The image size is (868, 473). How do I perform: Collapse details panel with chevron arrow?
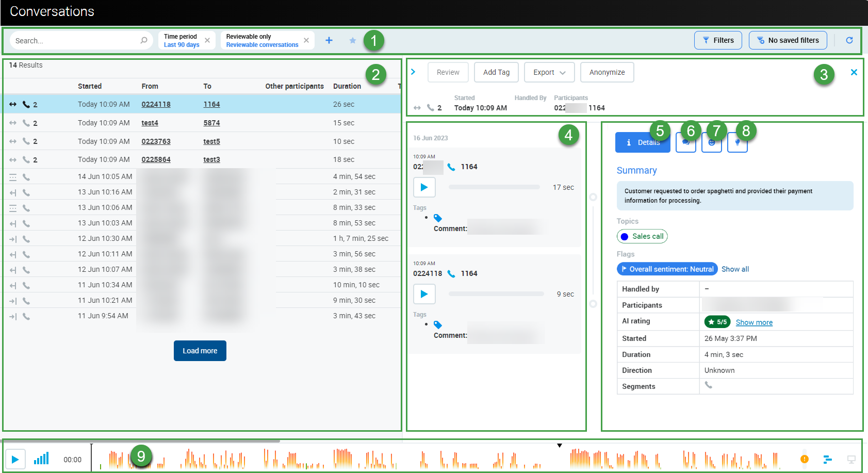point(413,72)
